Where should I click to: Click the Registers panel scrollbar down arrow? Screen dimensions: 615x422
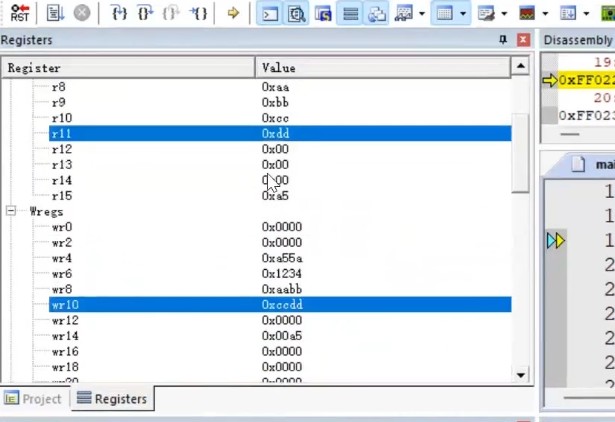coord(520,374)
